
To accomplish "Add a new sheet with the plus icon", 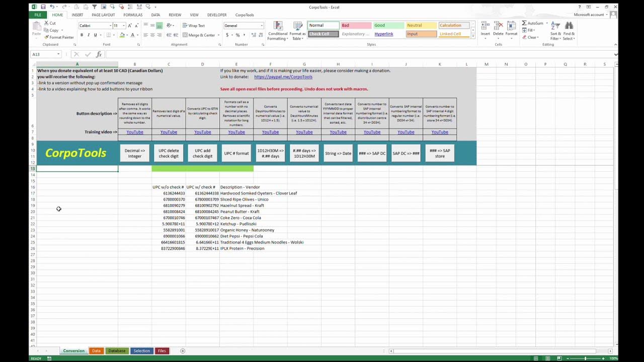I will 183,351.
